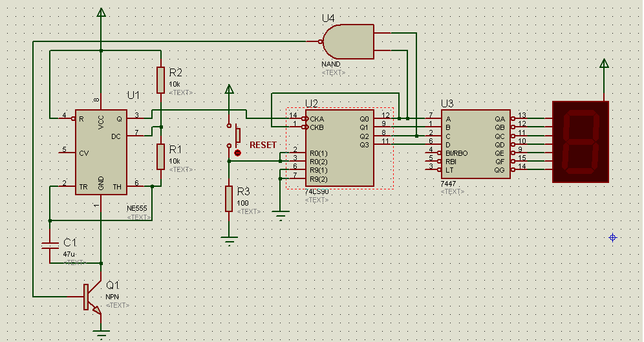
Task: Select the U3 decoder chip body
Action: click(476, 144)
